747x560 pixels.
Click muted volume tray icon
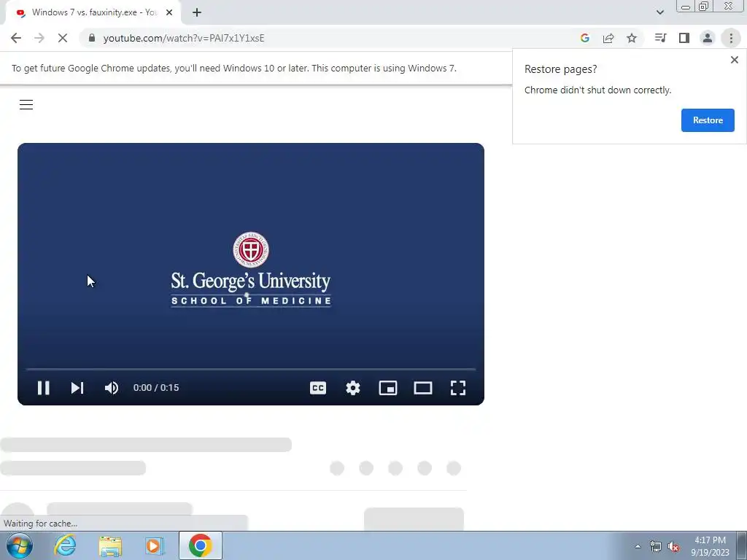click(673, 546)
